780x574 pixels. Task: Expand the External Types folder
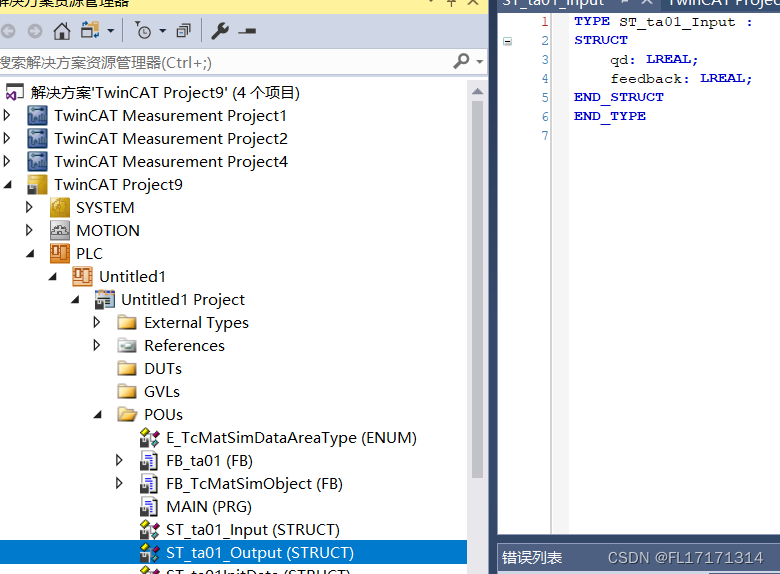pyautogui.click(x=97, y=322)
